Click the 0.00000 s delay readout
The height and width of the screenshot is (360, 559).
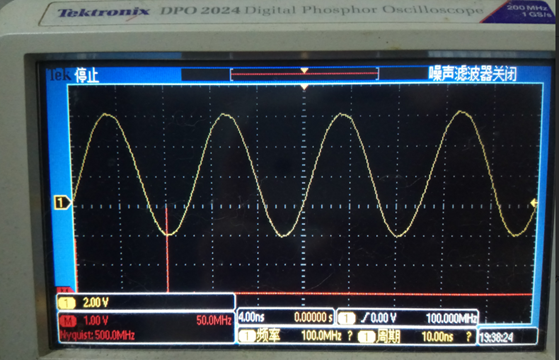tap(313, 317)
